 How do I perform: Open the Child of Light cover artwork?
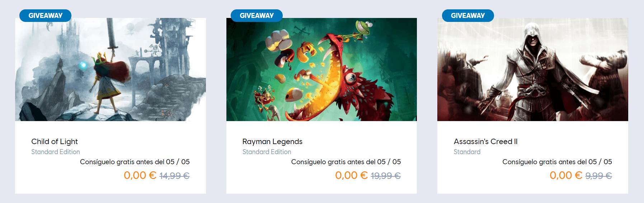(111, 69)
